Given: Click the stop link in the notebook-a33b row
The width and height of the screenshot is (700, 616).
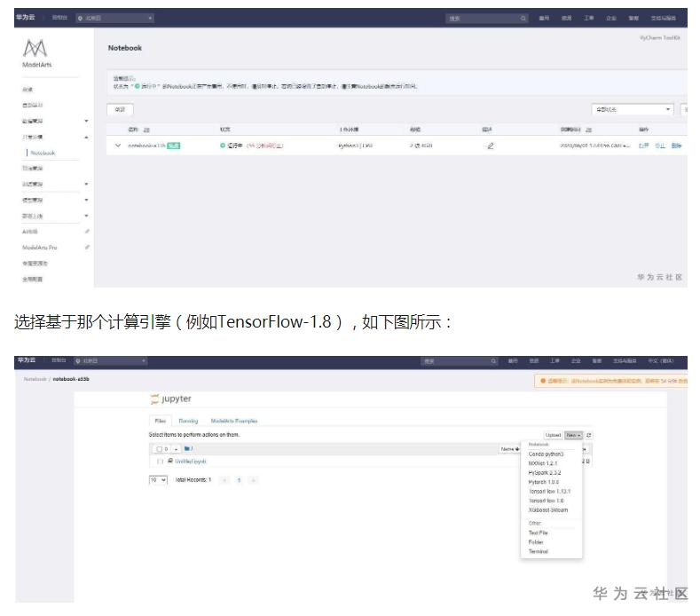Looking at the screenshot, I should tap(660, 146).
